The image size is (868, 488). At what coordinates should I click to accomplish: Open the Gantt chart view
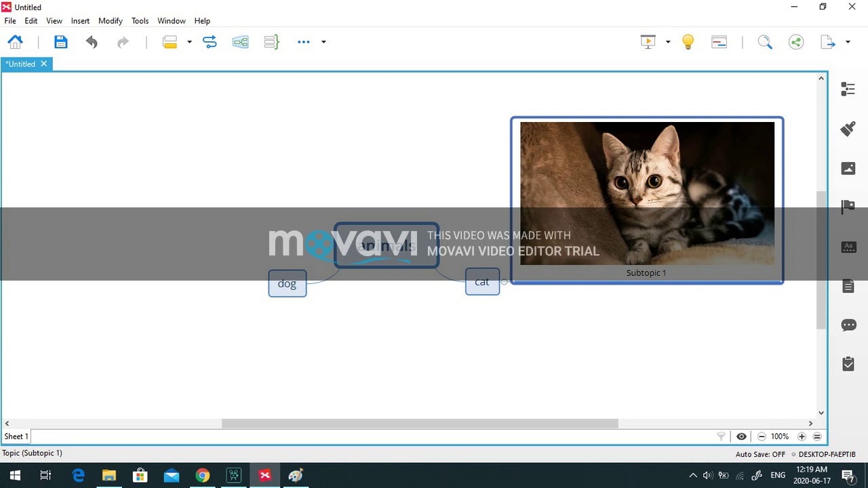pyautogui.click(x=719, y=42)
